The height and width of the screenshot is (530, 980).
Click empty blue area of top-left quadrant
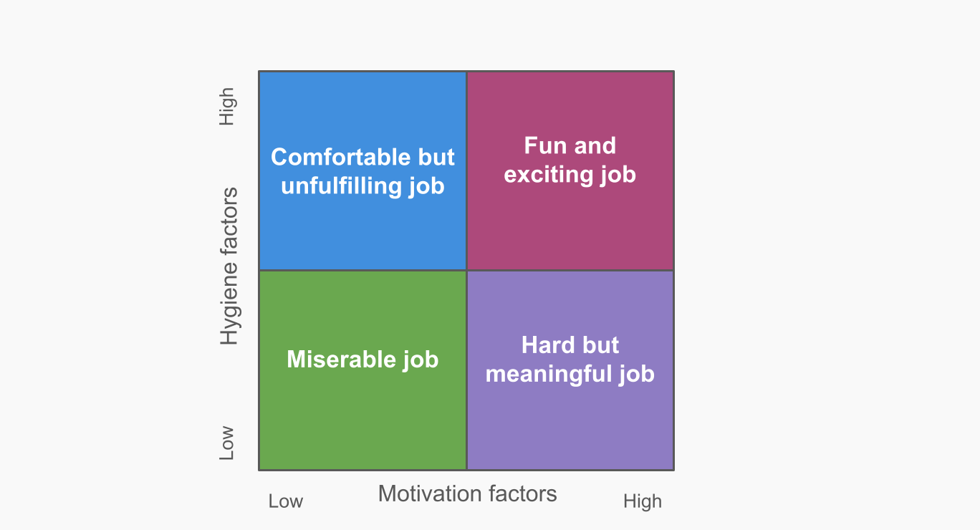tap(362, 236)
